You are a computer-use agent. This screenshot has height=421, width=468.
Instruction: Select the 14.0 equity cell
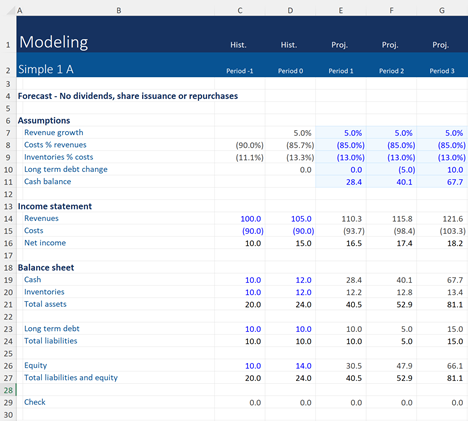[x=290, y=366]
